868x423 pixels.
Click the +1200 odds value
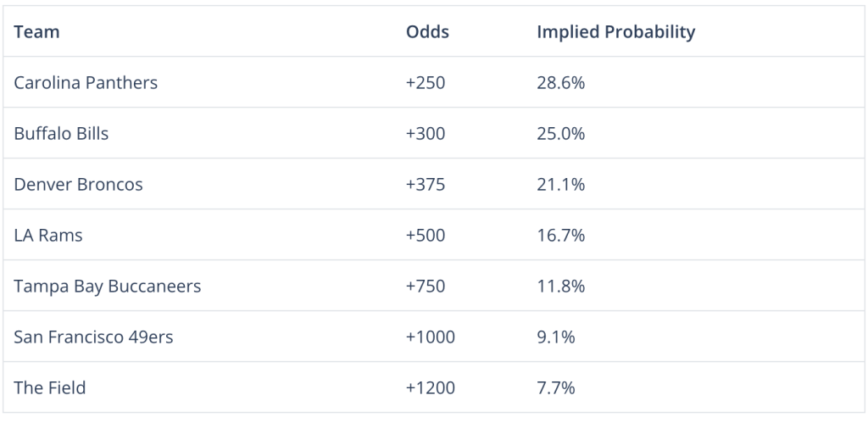tap(430, 387)
